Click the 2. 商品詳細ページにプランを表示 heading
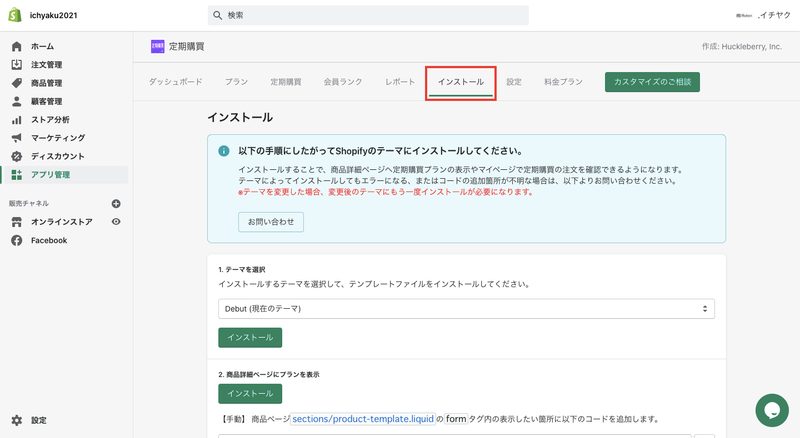The height and width of the screenshot is (438, 800). coord(269,374)
